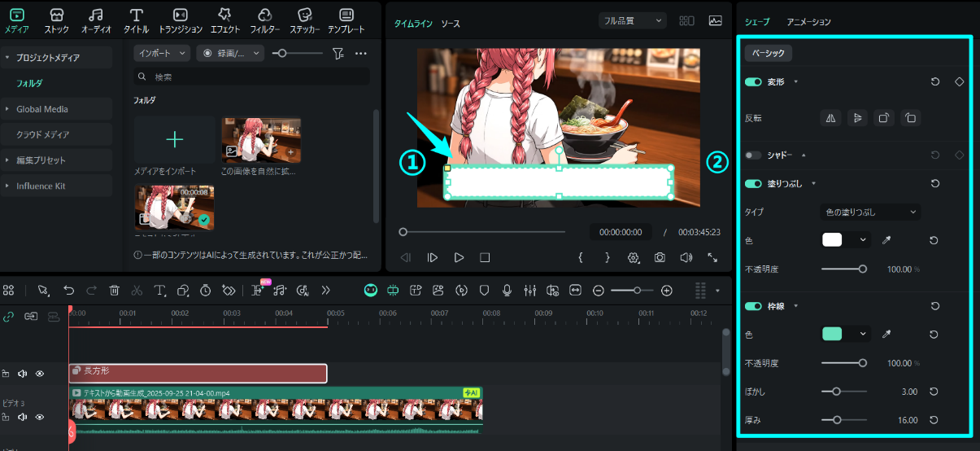Fit timeline to window icon

[576, 291]
